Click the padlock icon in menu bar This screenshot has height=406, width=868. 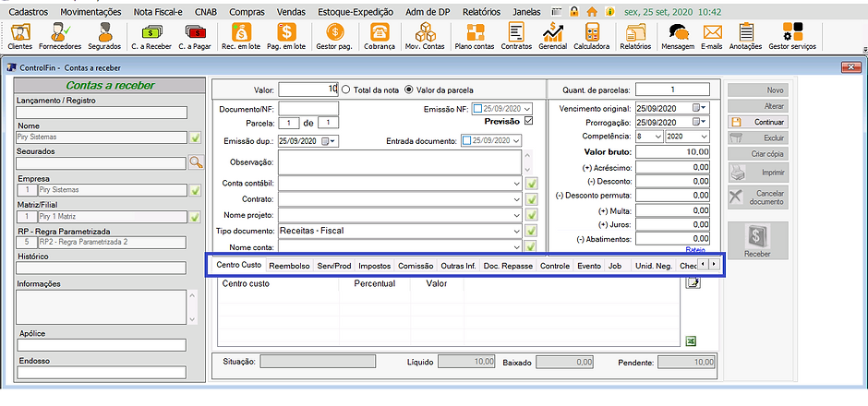click(574, 12)
